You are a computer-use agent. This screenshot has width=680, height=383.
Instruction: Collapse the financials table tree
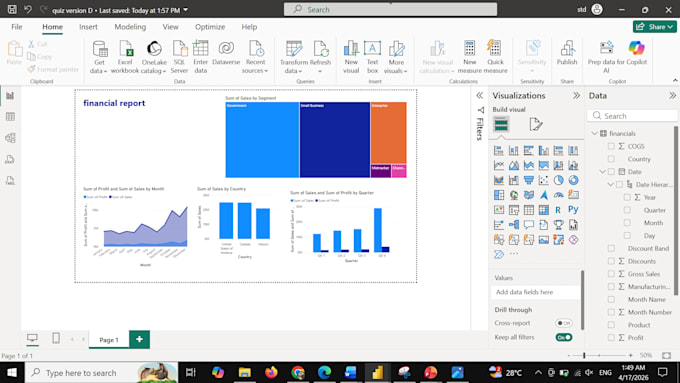595,133
